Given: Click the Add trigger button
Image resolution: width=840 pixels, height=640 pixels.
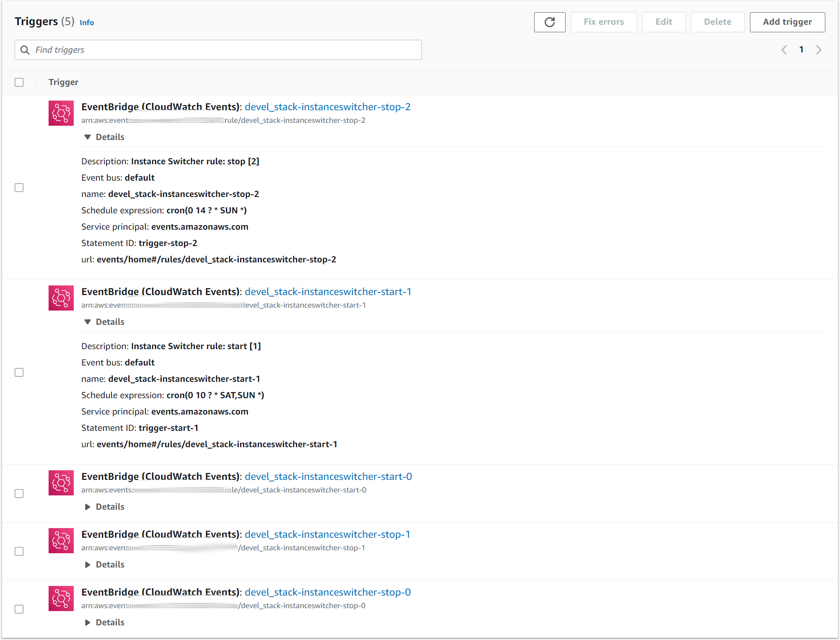Looking at the screenshot, I should pos(787,22).
